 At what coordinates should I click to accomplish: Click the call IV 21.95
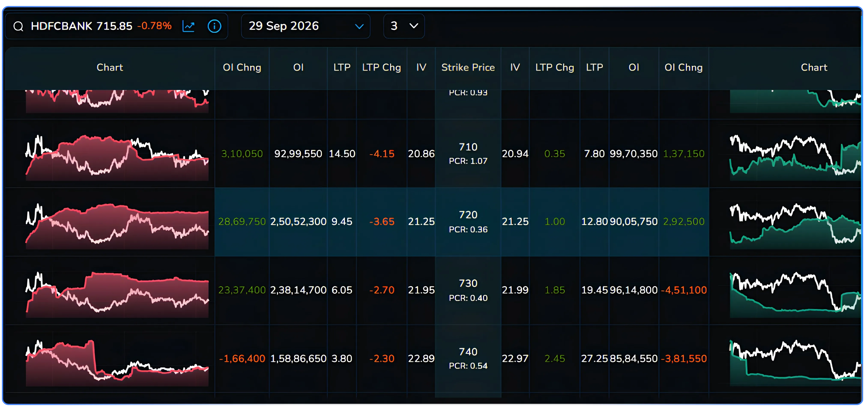point(421,290)
